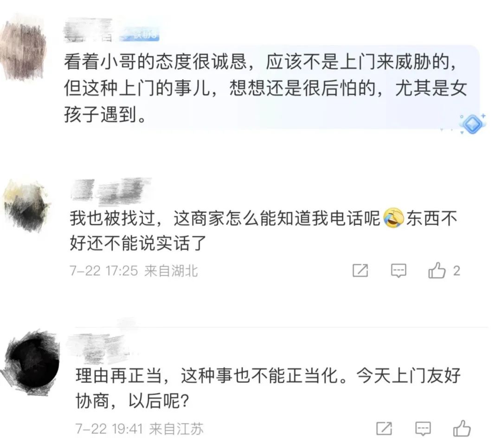Select the comment starting with 我也被找过

[x=263, y=230]
